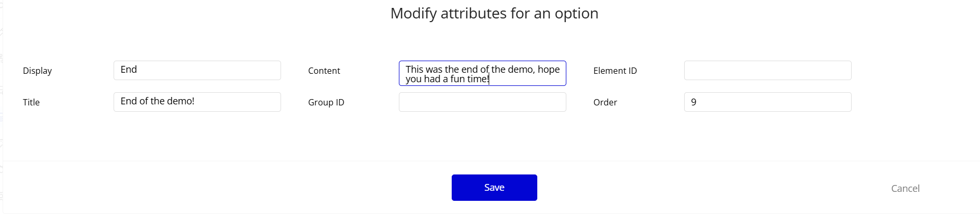Place the cursor on 'fun time!' in Content

469,79
